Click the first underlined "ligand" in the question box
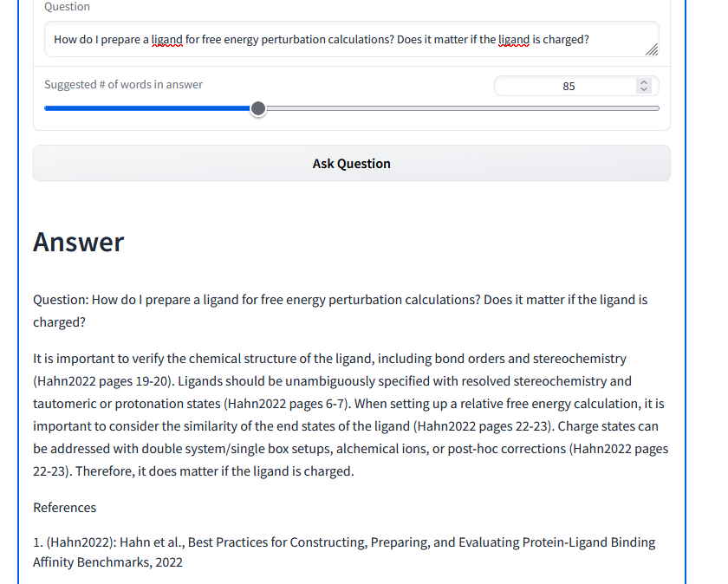The height and width of the screenshot is (584, 728). pyautogui.click(x=166, y=40)
